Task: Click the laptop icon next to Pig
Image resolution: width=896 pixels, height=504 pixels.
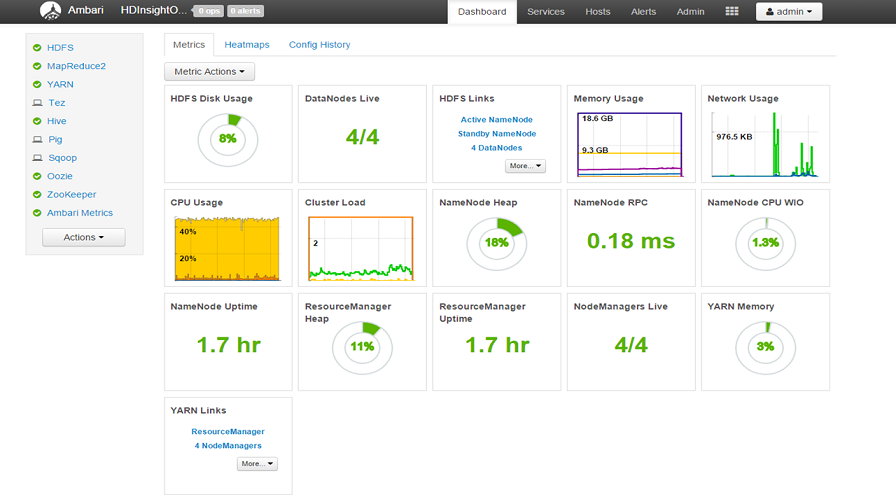Action: coord(38,139)
